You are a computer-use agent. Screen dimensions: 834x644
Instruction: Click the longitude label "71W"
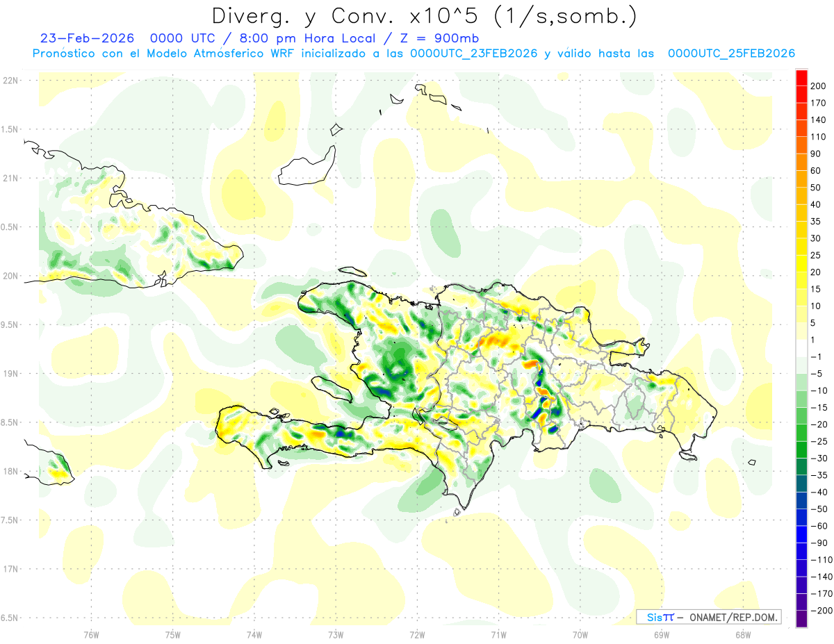(x=498, y=635)
